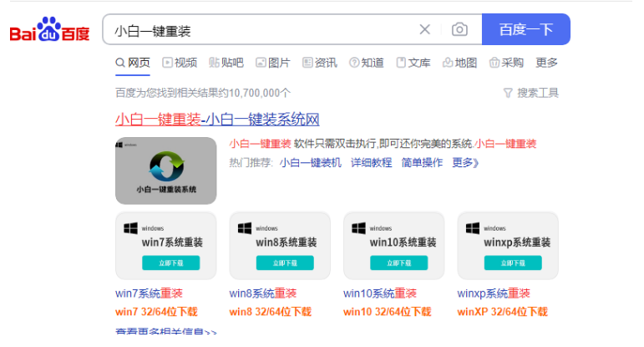Clear the search box with X icon
This screenshot has height=347, width=644.
[424, 29]
